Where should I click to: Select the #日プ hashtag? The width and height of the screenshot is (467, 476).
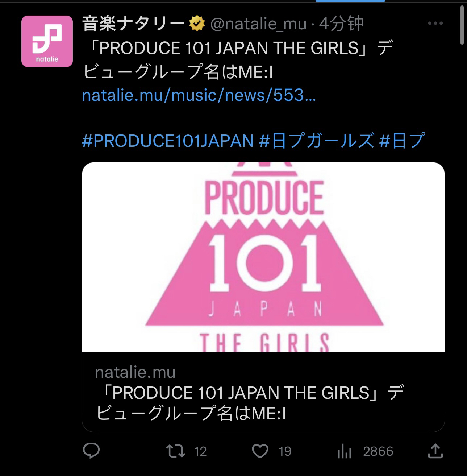402,141
